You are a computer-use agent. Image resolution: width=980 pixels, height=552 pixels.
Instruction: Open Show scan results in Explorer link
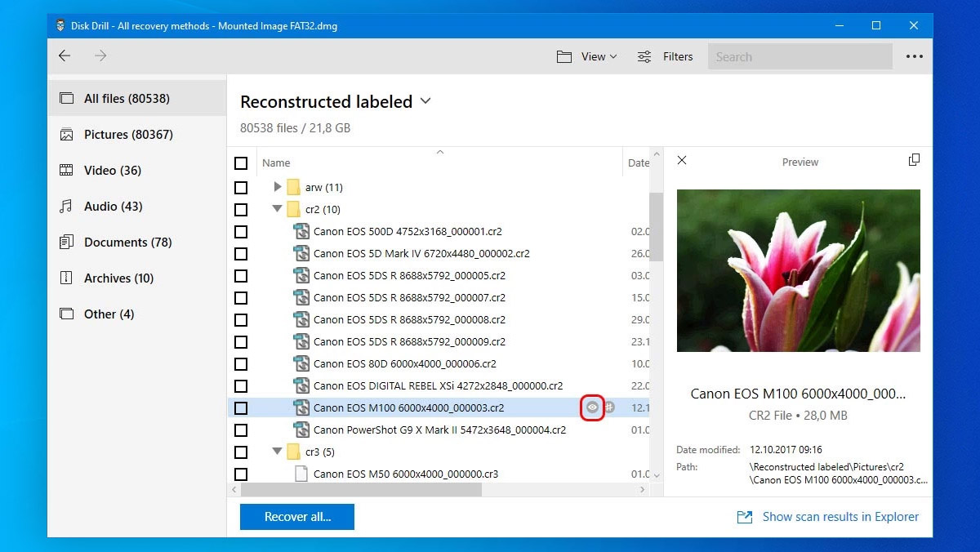tap(840, 517)
